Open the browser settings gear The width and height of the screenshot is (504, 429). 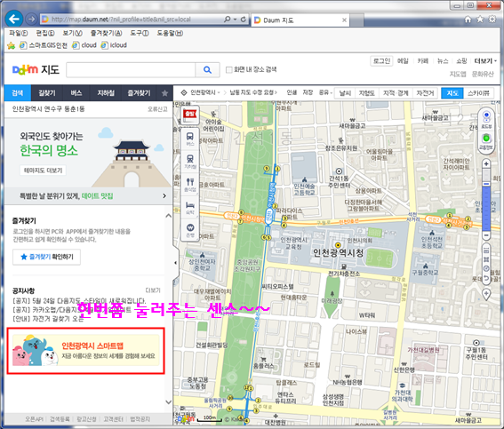click(492, 20)
